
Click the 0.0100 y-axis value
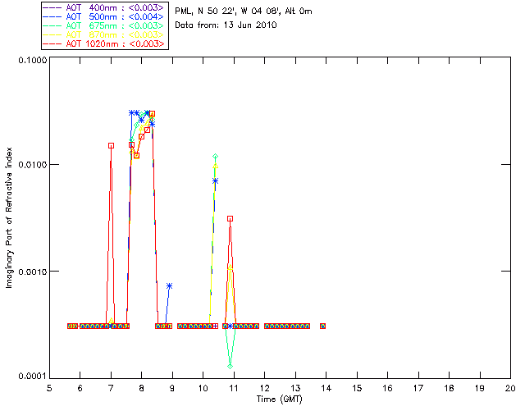click(x=33, y=165)
